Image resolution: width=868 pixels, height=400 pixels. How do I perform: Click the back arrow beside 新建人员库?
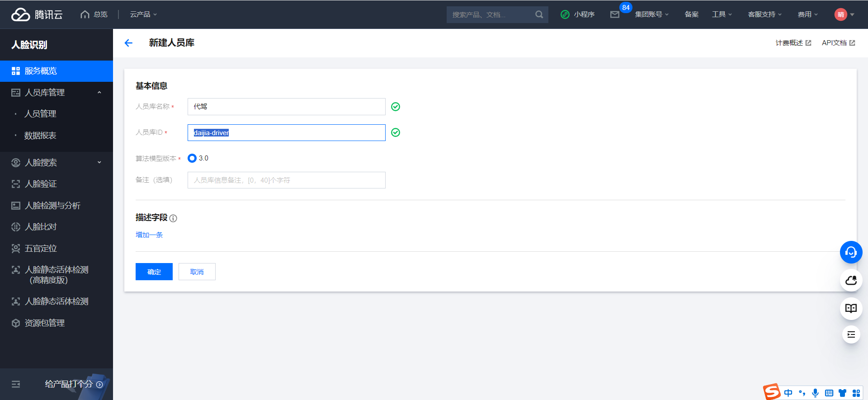click(x=128, y=43)
